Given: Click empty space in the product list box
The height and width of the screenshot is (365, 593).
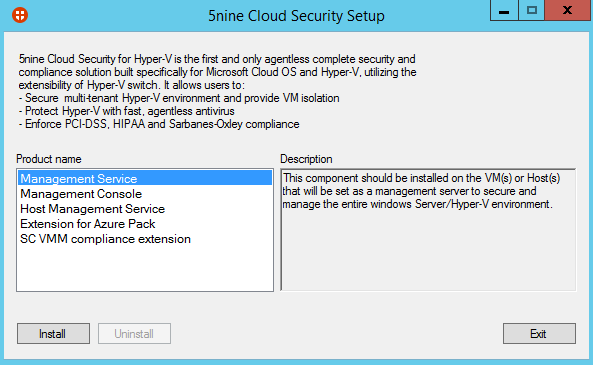Looking at the screenshot, I should pos(145,269).
